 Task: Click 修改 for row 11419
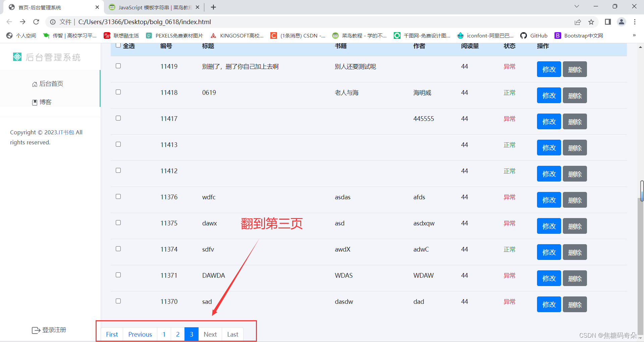(549, 69)
